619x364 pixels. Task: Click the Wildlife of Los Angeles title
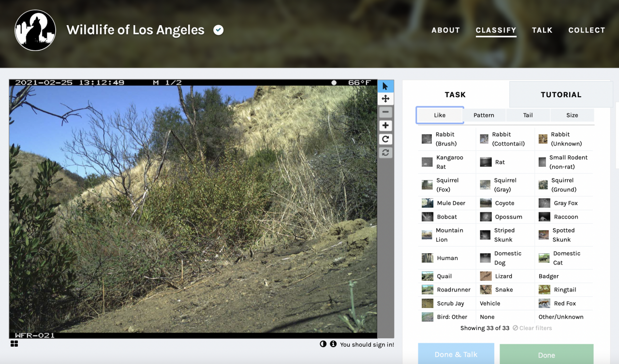point(135,30)
